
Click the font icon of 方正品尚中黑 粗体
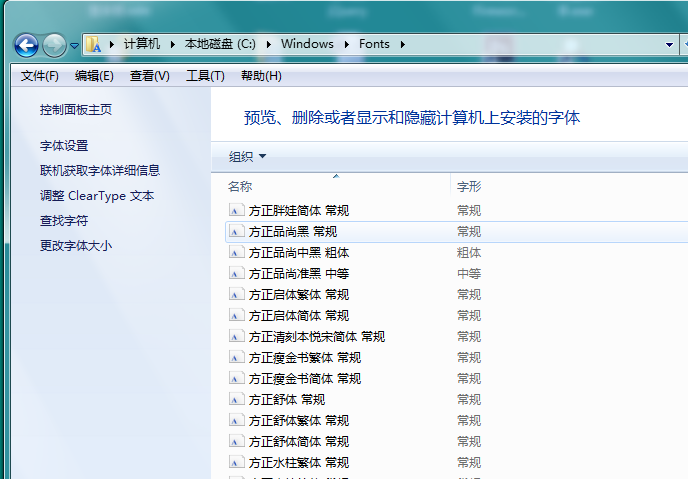click(x=236, y=252)
